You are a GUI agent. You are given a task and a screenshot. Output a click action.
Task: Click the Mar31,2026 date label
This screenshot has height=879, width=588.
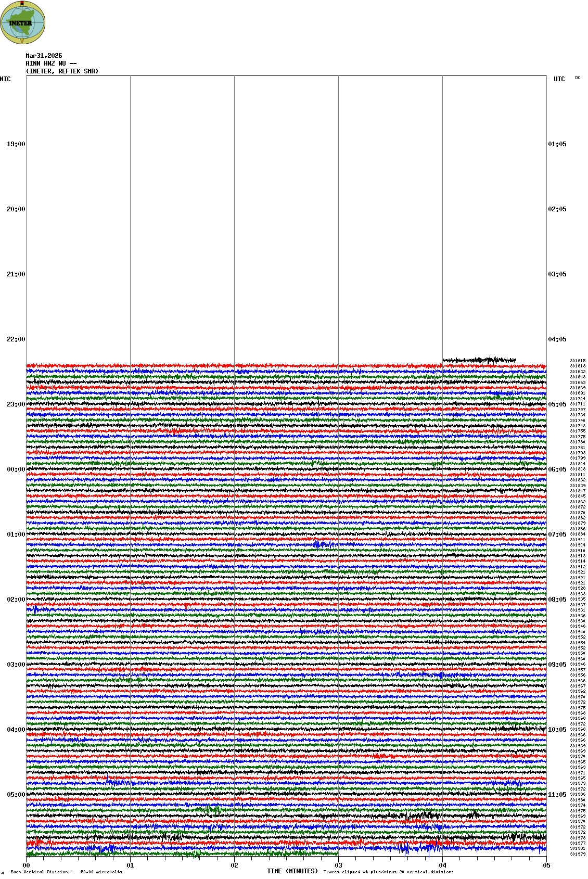coord(44,56)
